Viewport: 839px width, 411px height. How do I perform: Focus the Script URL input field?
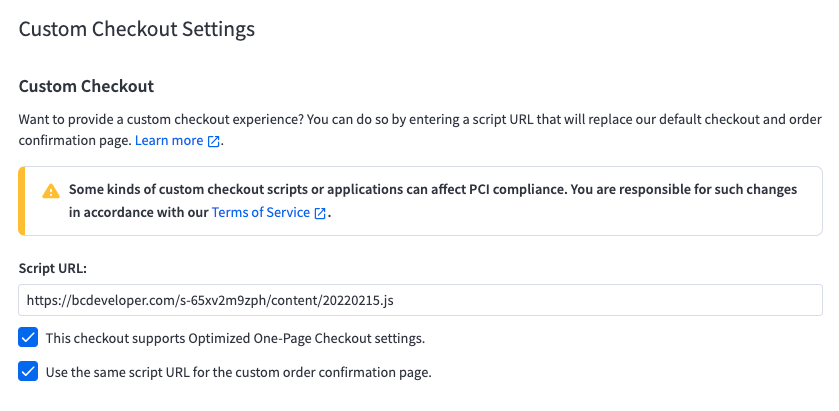point(420,299)
